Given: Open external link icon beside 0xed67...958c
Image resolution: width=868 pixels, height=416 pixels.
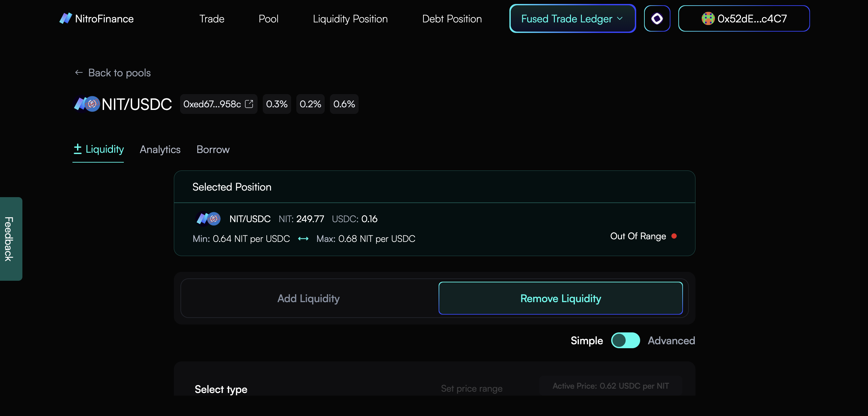Looking at the screenshot, I should pyautogui.click(x=249, y=104).
